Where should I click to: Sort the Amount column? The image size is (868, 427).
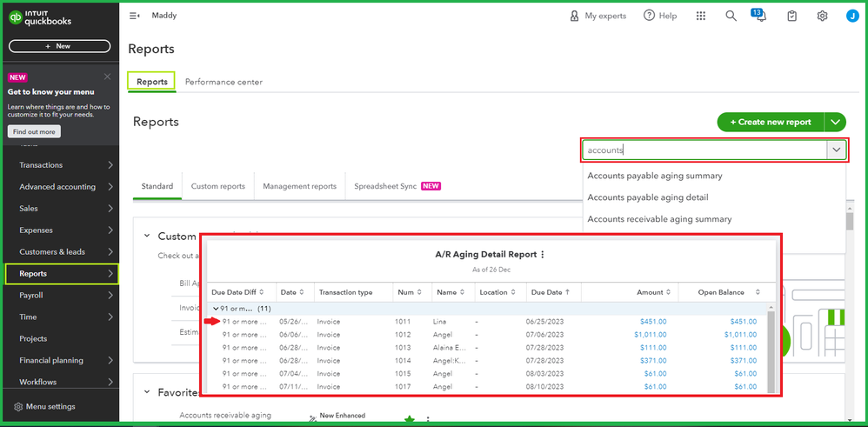(x=668, y=292)
